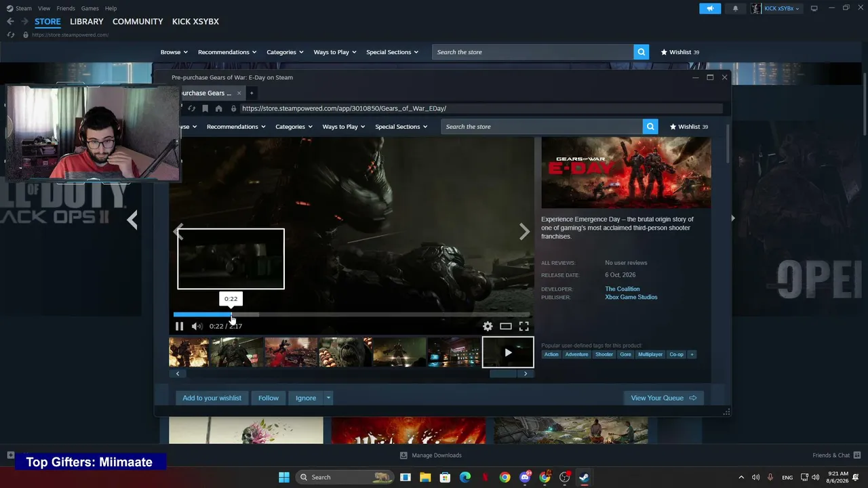Viewport: 868px width, 488px height.
Task: Click search magnifier in main Steam window
Action: (642, 52)
